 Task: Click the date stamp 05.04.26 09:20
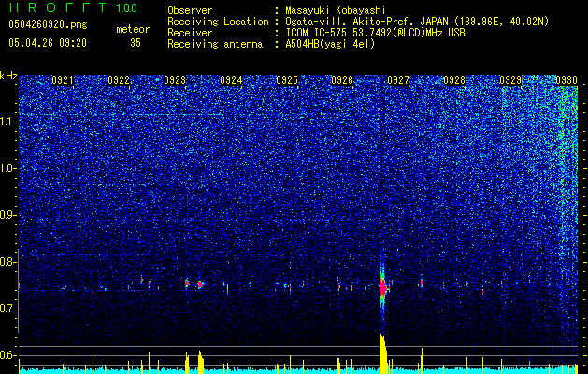point(48,43)
